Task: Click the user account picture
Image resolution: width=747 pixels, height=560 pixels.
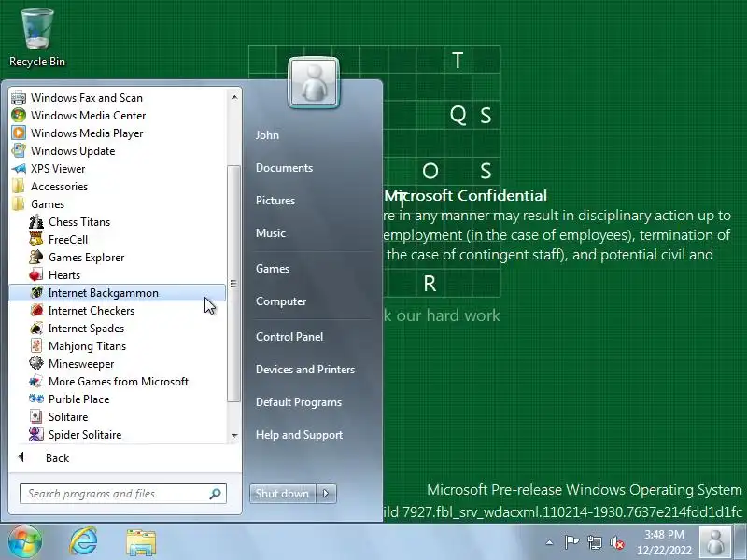Action: pyautogui.click(x=314, y=83)
